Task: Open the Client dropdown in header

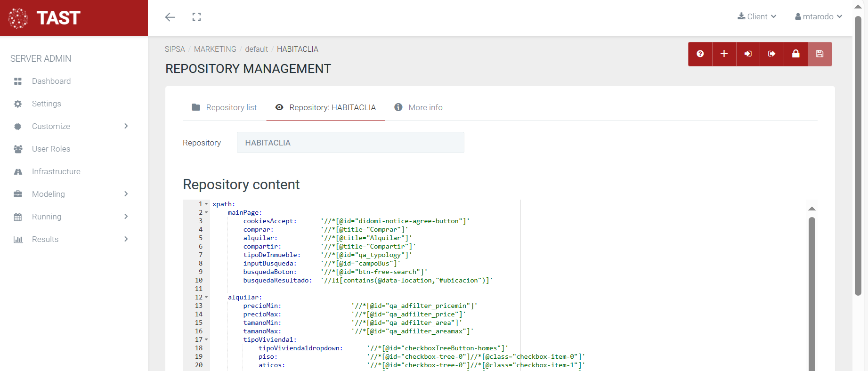Action: [757, 16]
